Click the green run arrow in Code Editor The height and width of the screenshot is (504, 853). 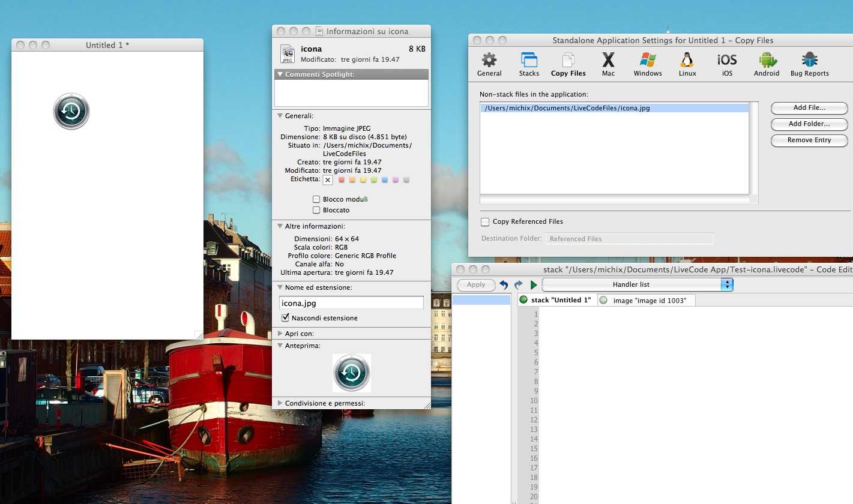534,285
